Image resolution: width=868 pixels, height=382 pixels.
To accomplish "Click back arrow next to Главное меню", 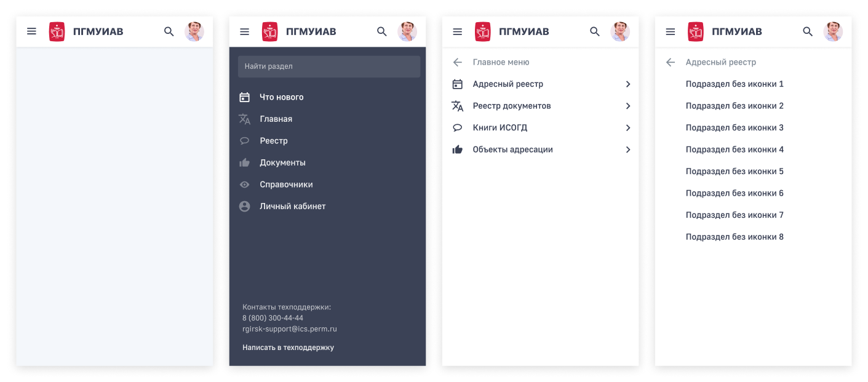I will tap(457, 62).
